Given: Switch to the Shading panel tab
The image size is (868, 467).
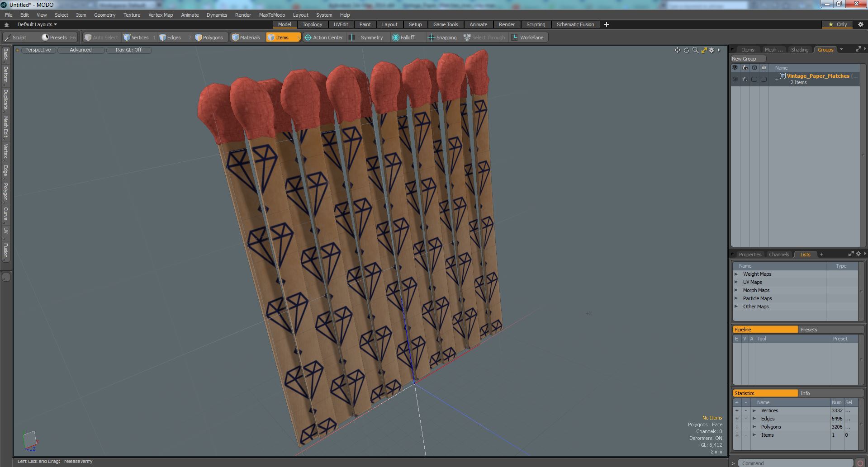Looking at the screenshot, I should [x=799, y=50].
